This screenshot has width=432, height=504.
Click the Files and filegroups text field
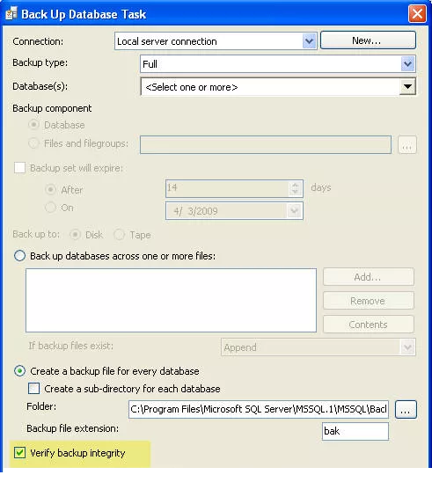pyautogui.click(x=266, y=145)
